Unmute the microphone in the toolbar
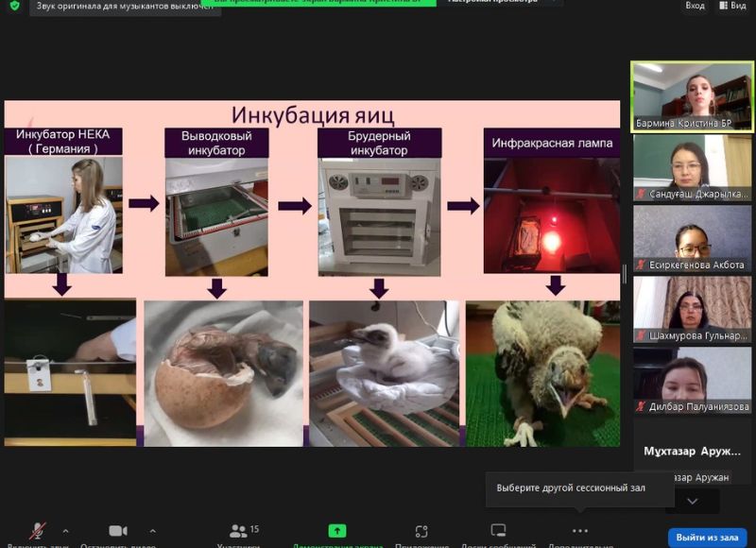 coord(38,531)
